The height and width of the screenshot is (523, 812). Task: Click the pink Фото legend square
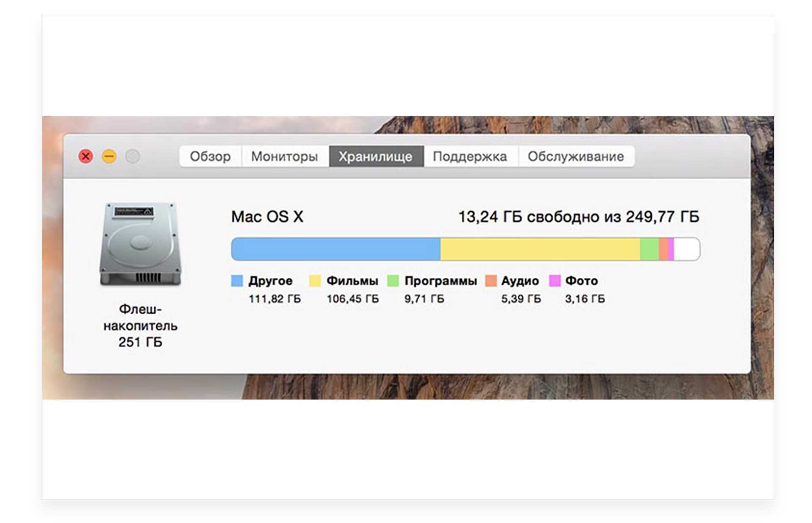tap(554, 281)
